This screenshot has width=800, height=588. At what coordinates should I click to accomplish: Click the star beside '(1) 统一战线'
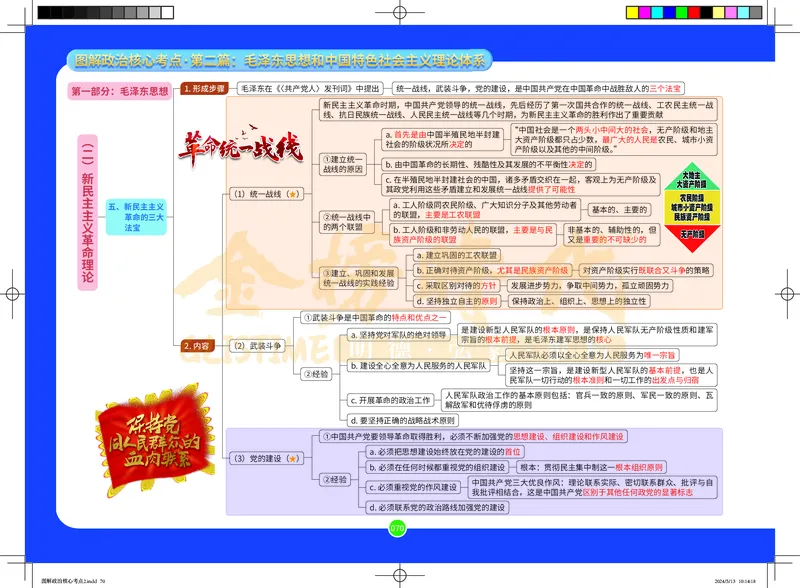pos(294,193)
